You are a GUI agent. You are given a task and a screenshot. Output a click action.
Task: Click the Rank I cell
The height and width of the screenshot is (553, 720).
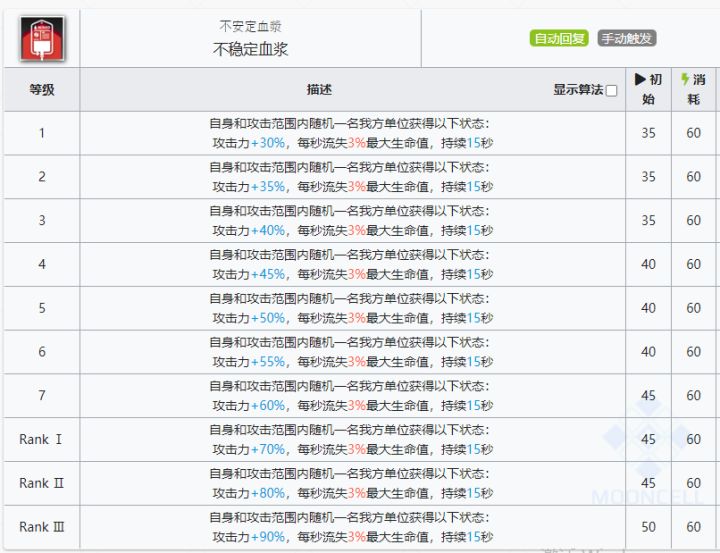tap(42, 440)
